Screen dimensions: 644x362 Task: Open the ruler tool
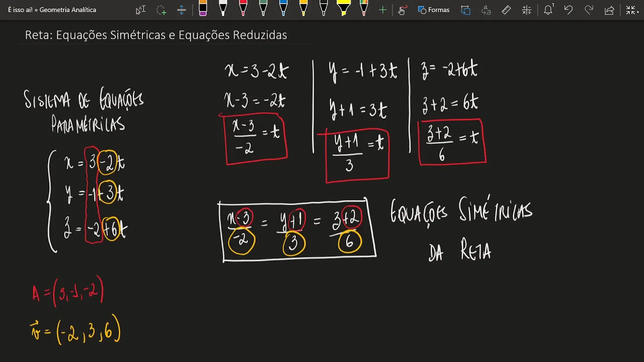(507, 10)
